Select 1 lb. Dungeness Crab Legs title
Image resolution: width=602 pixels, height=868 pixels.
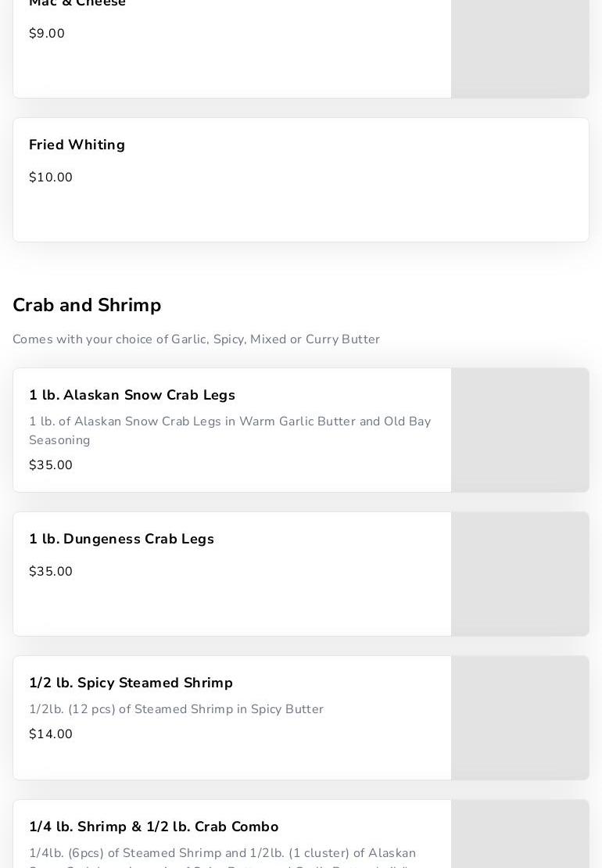click(x=121, y=539)
